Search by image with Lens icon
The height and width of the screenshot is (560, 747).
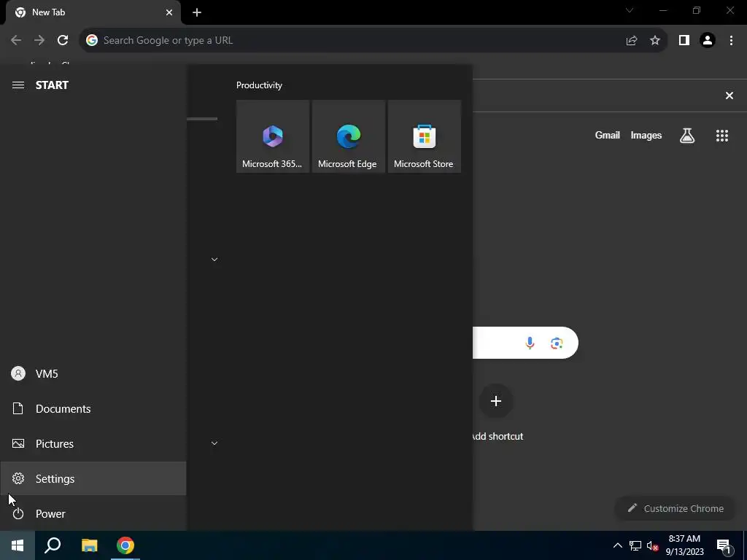coord(557,343)
